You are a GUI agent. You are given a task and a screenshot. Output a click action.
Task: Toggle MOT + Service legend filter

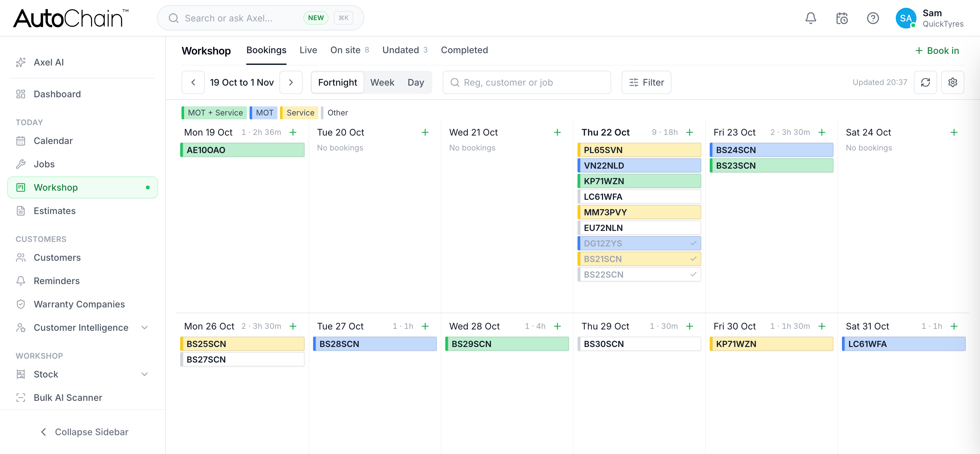coord(214,113)
